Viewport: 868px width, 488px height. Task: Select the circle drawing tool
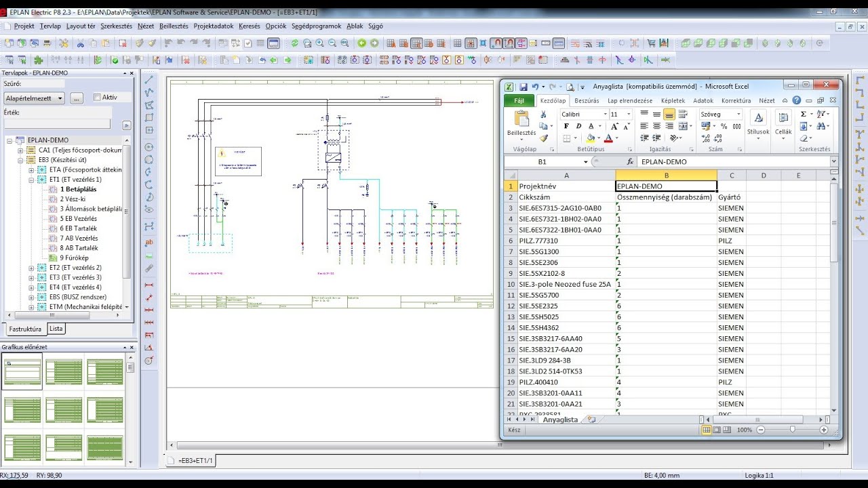click(x=149, y=147)
